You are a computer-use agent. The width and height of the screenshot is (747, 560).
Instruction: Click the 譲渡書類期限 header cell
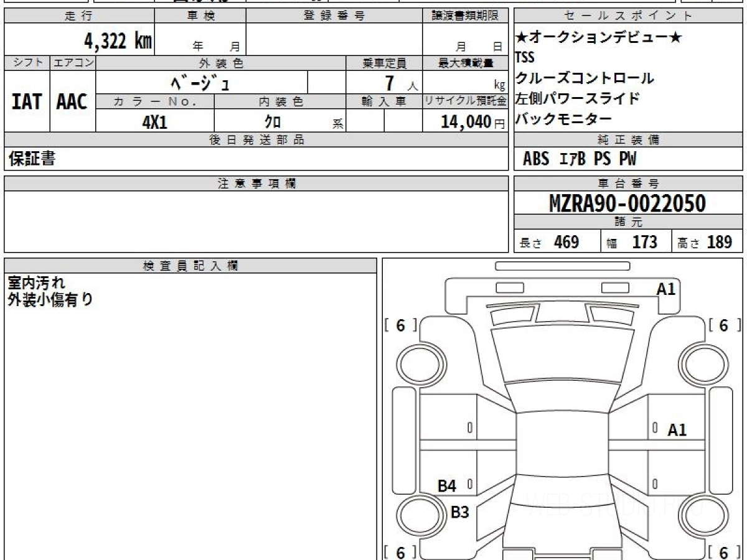465,16
